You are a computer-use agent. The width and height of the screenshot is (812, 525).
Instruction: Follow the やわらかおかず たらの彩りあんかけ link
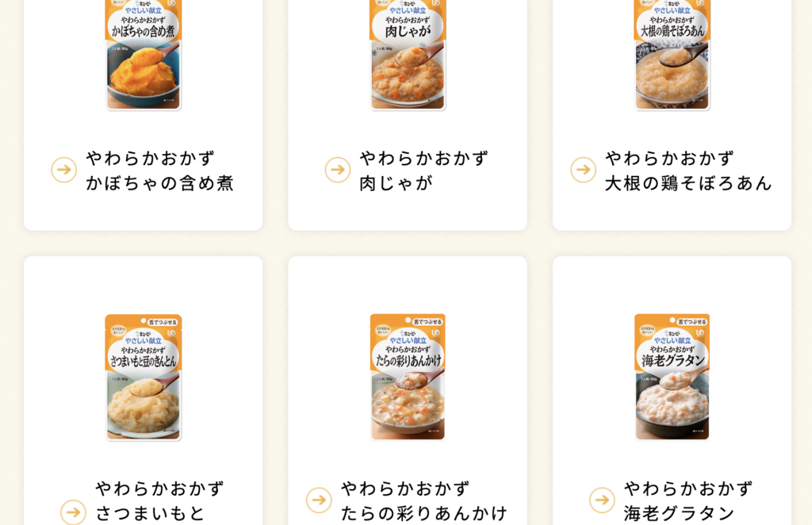pos(424,500)
